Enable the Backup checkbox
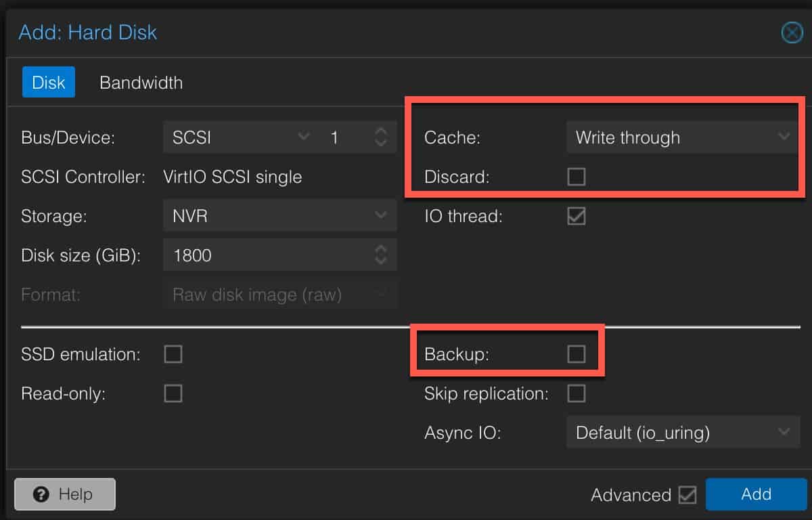 [x=577, y=354]
